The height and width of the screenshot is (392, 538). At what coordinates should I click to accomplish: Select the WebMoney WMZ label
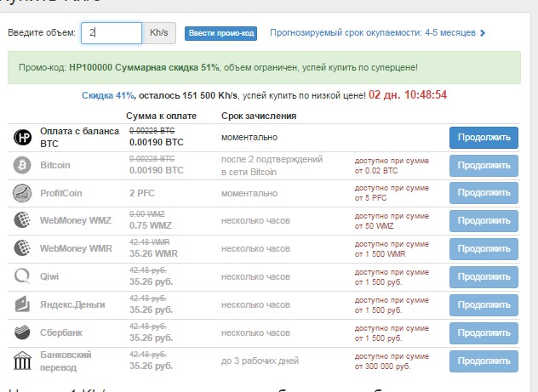[76, 220]
